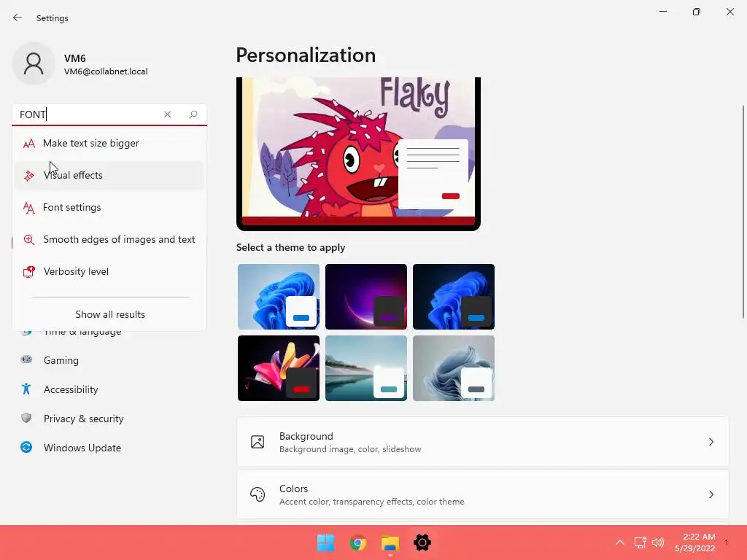Click the Smooth edges magnifier icon
The image size is (747, 560).
pos(29,239)
